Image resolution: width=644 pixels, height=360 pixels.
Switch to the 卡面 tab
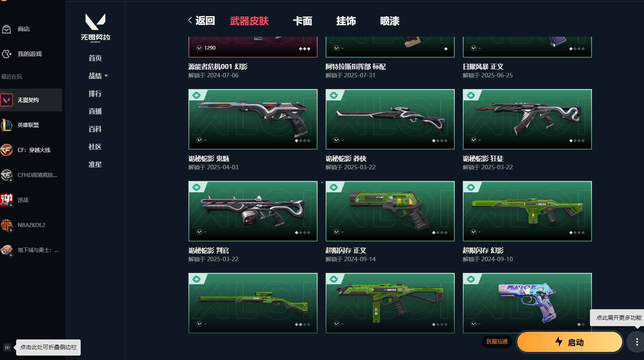tap(303, 21)
